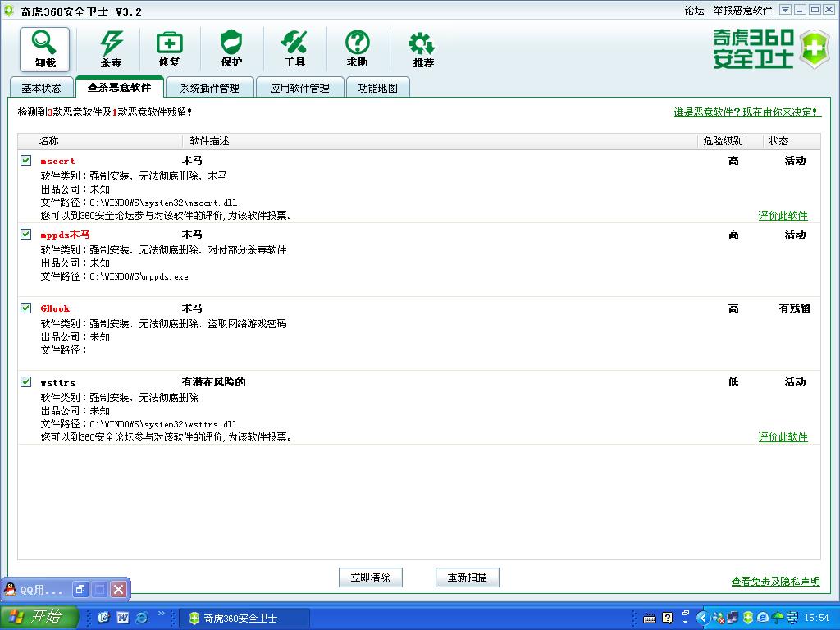This screenshot has width=840, height=630.
Task: Switch to the 基本状态 tab
Action: click(41, 88)
